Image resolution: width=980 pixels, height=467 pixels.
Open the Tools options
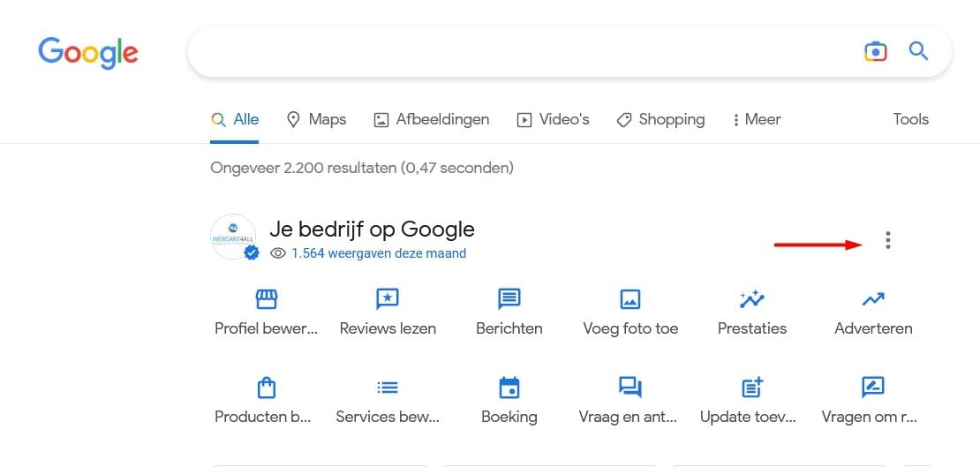point(910,119)
